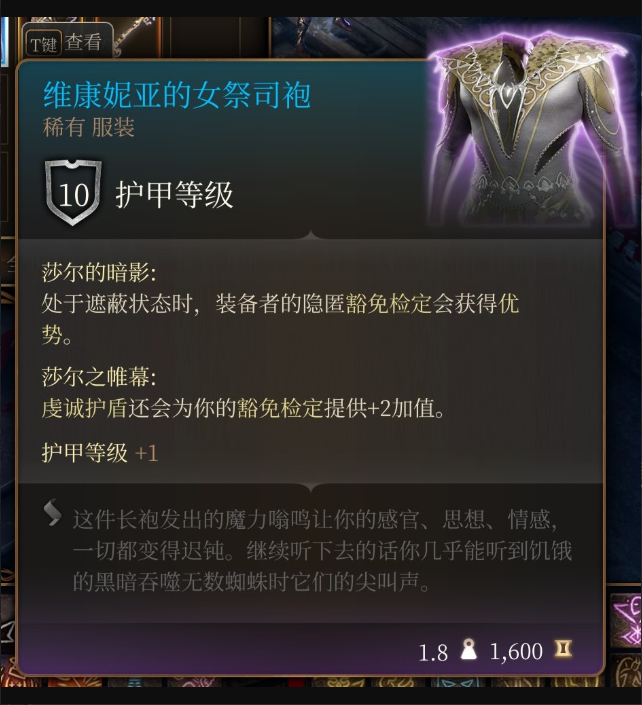Click the gold coin icon beside 1,600
Screen dimensions: 642x705
(563, 649)
